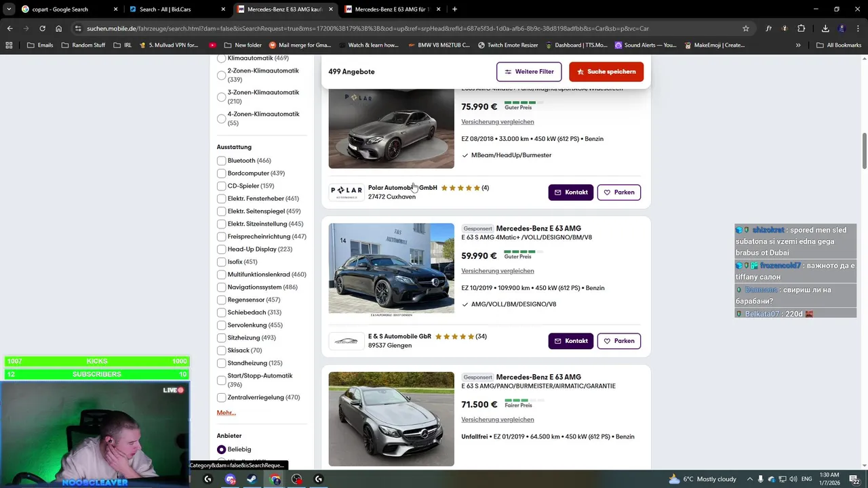Check the Navigationssystem filter
This screenshot has width=868, height=488.
(x=221, y=287)
